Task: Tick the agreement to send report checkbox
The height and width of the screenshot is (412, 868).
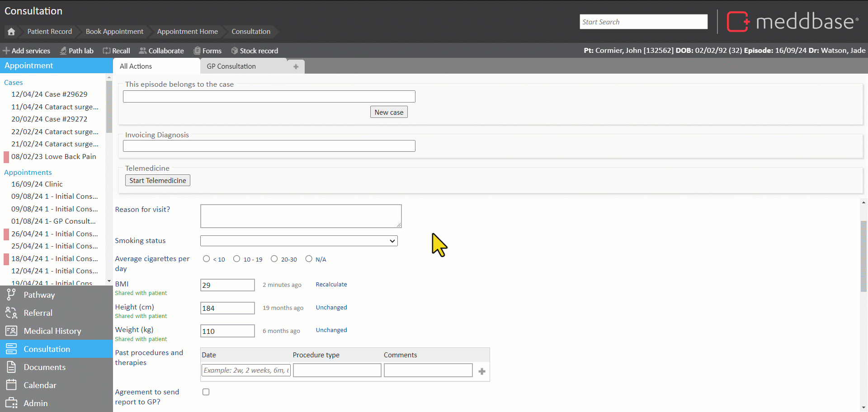Action: point(206,392)
